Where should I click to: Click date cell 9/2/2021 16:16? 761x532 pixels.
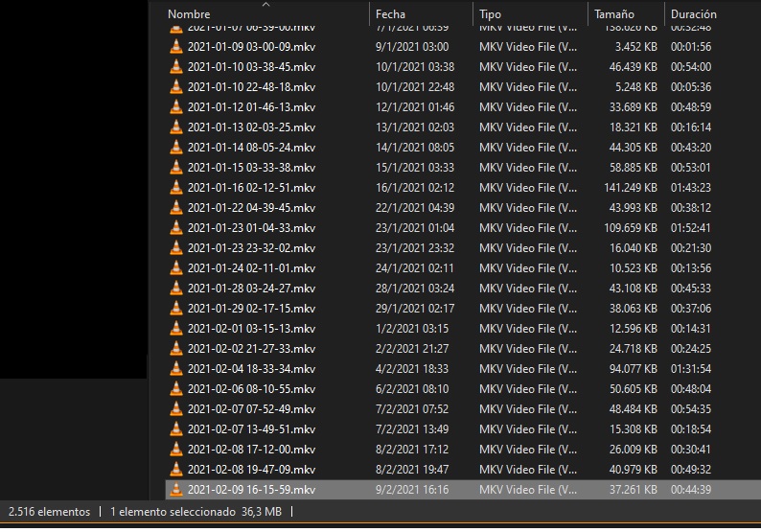(412, 490)
